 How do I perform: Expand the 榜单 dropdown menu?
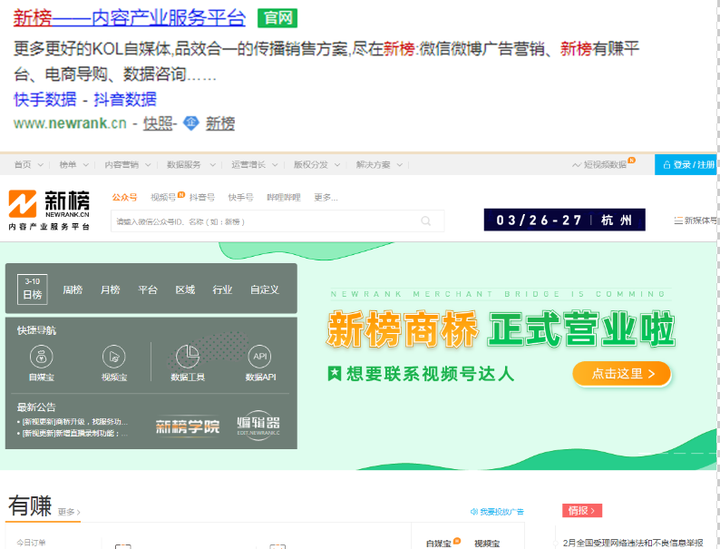(73, 164)
